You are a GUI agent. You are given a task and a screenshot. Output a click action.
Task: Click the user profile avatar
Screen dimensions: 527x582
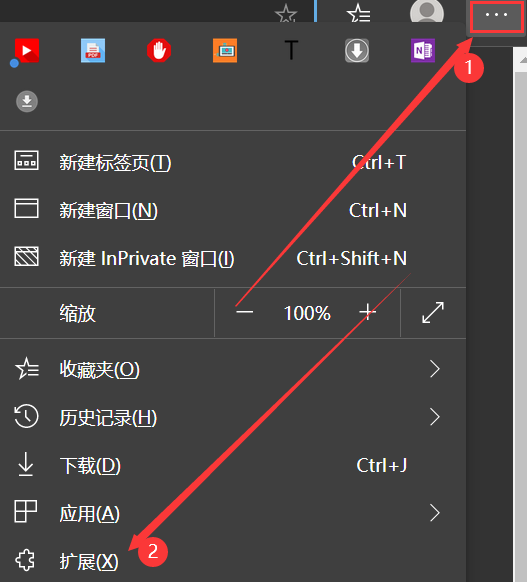[x=427, y=11]
